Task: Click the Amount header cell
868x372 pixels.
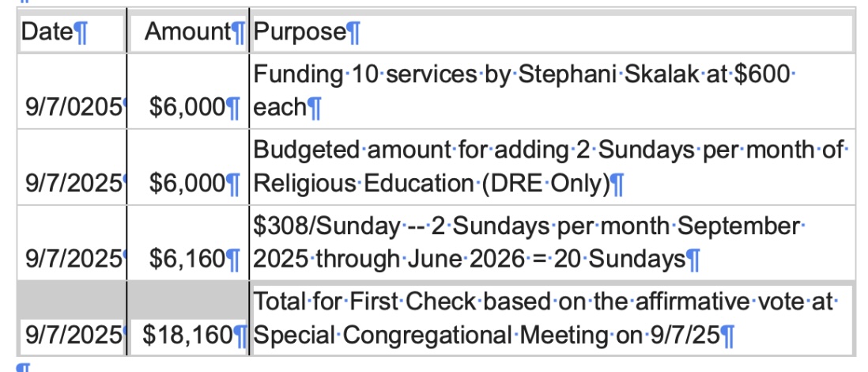Action: click(x=188, y=32)
